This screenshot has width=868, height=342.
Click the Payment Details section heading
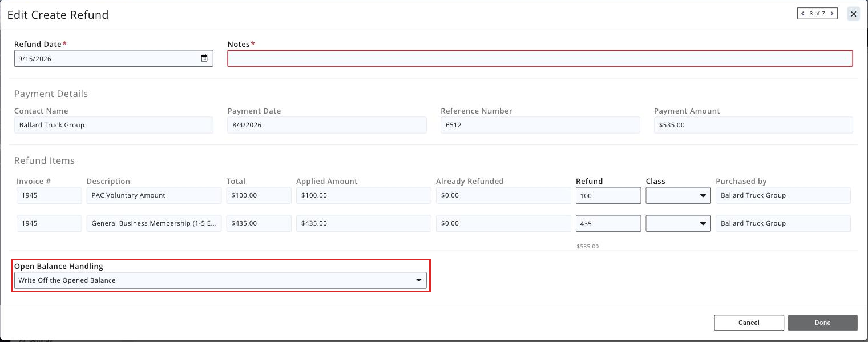[x=51, y=94]
